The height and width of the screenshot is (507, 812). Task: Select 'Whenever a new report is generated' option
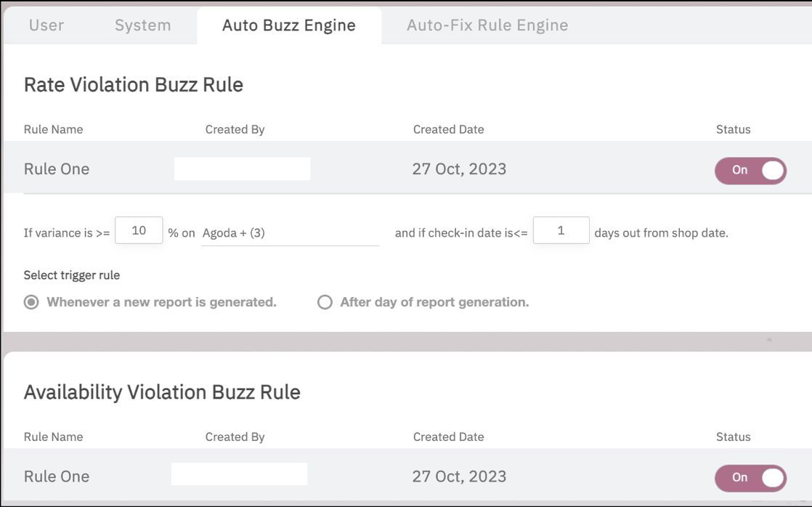tap(31, 302)
